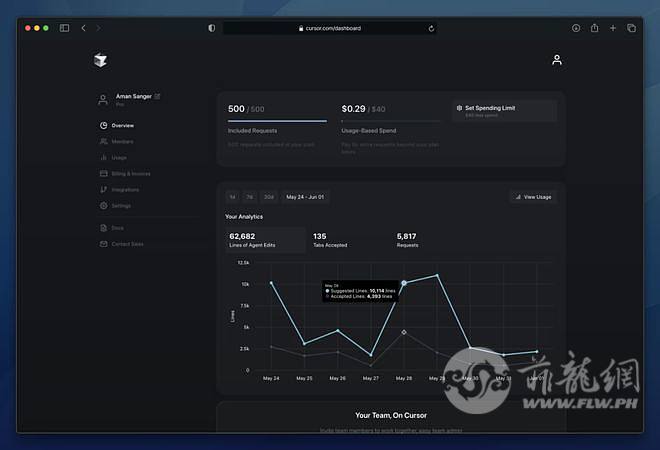660x450 pixels.
Task: Click the privacy shield icon in Safari
Action: pyautogui.click(x=212, y=28)
